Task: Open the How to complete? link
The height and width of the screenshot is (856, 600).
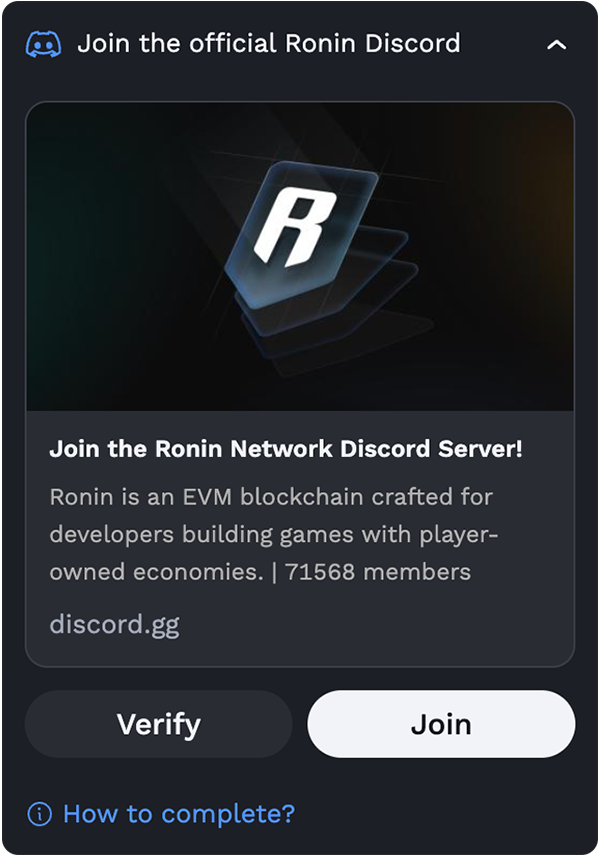Action: tap(179, 814)
